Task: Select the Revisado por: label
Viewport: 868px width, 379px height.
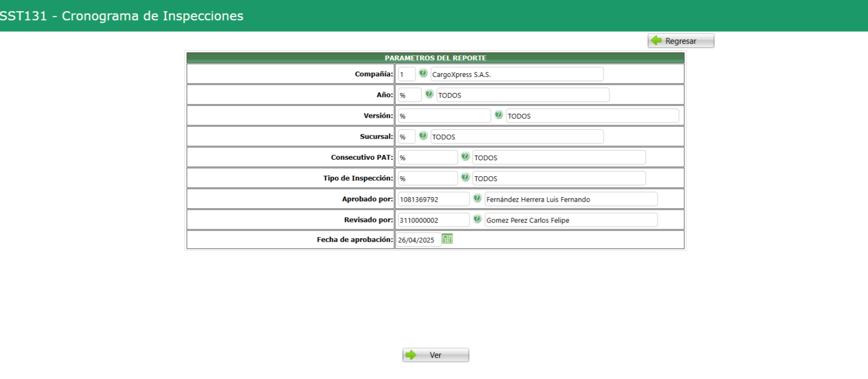Action: 369,220
